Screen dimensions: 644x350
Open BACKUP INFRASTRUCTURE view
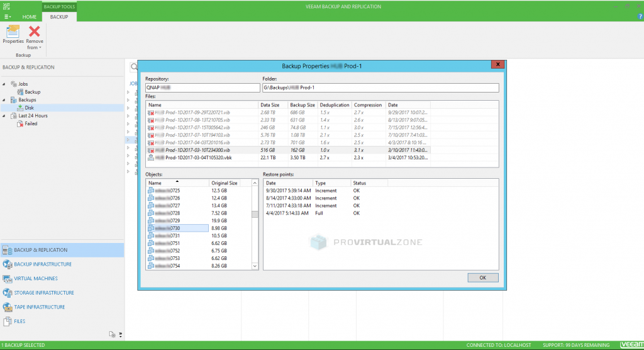pos(43,264)
